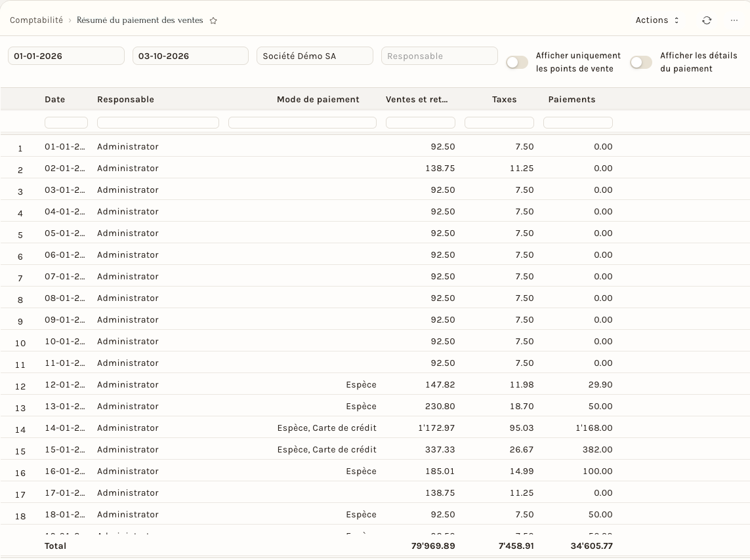Select row 1 dated 01-01-2...
The image size is (750, 560).
(375, 147)
